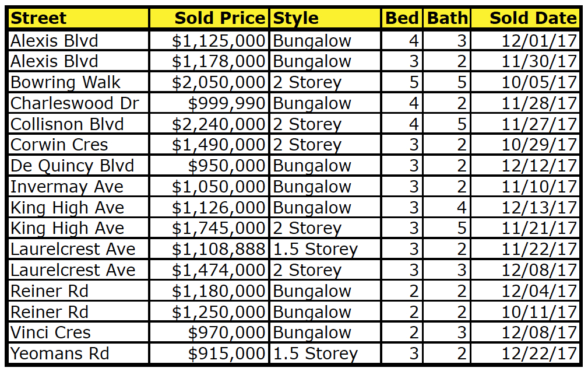The image size is (588, 371).
Task: Select the Sold Date header cell
Action: tap(525, 18)
